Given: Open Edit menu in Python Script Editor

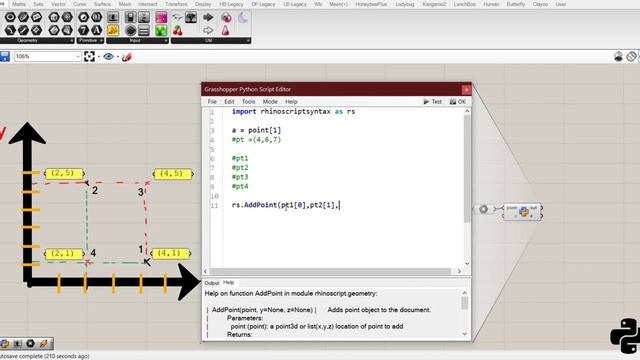Looking at the screenshot, I should coord(229,102).
